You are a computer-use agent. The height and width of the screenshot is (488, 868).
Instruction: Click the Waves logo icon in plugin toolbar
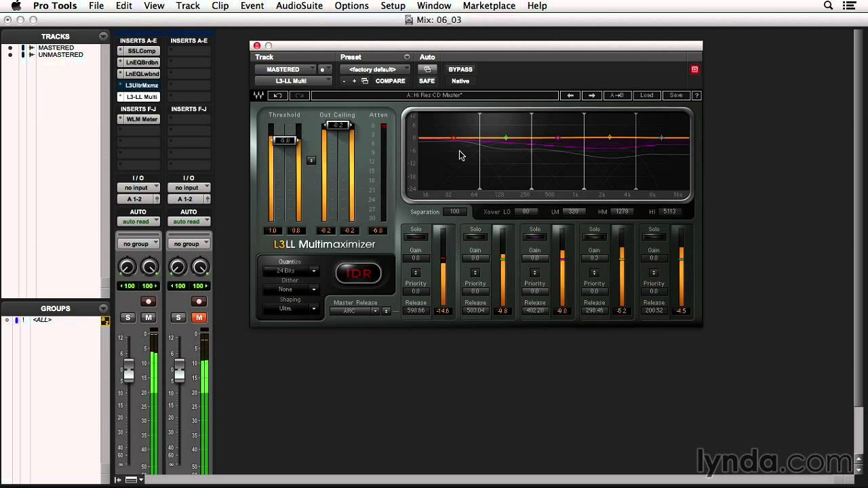[x=258, y=96]
